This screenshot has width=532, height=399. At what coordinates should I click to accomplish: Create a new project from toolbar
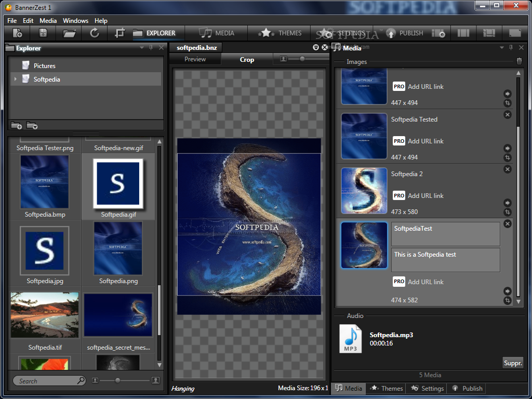point(17,33)
